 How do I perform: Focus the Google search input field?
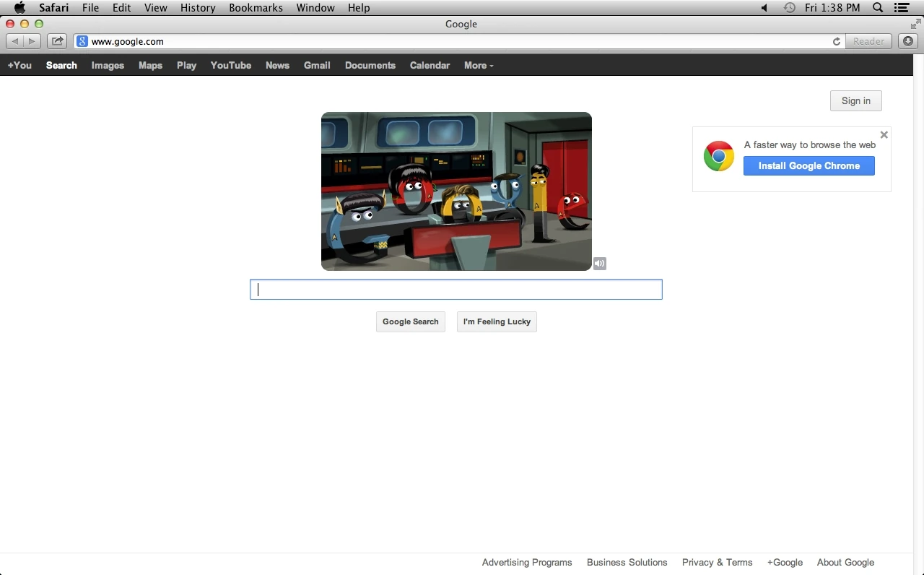coord(456,290)
